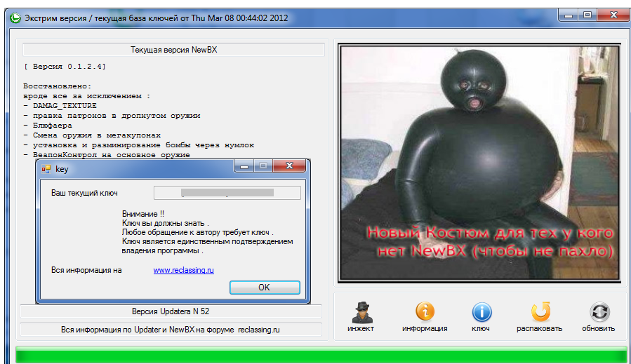Click the black costume image
The image size is (631, 364).
(x=479, y=163)
